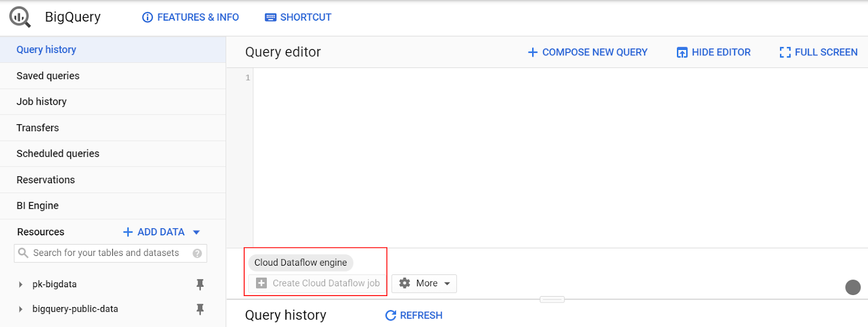This screenshot has width=868, height=327.
Task: View Scheduled queries
Action: (x=113, y=153)
